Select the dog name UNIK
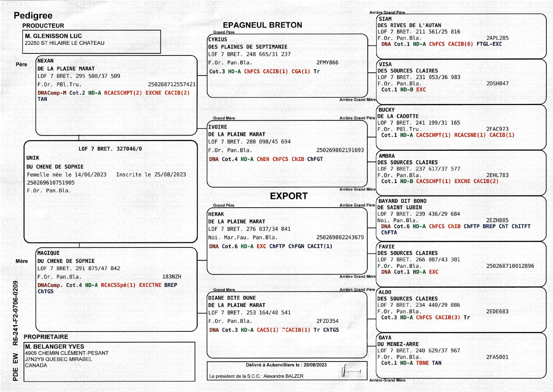The height and width of the screenshot is (392, 553). pyautogui.click(x=33, y=158)
